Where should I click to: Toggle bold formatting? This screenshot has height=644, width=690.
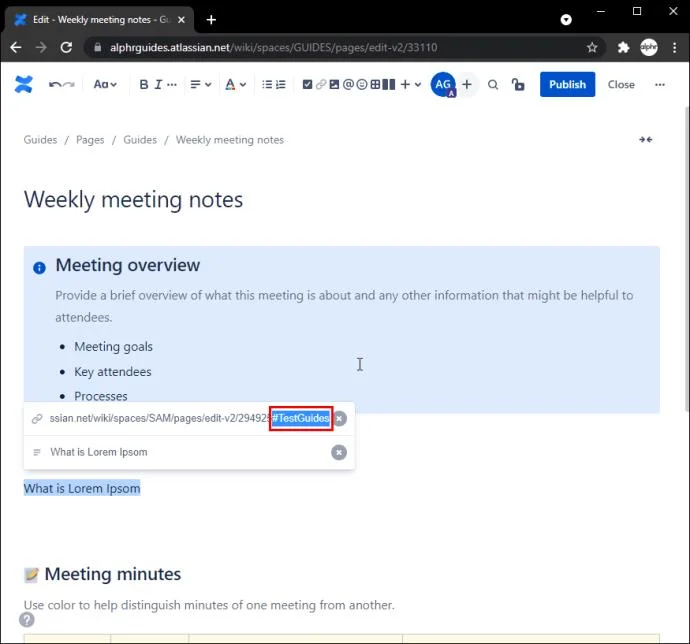click(x=144, y=85)
